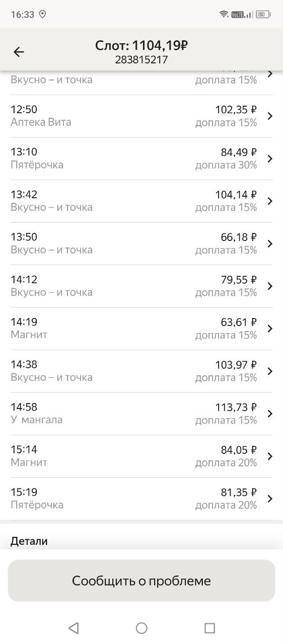Tap the battery indicator icon
This screenshot has width=283, height=644.
[x=263, y=14]
